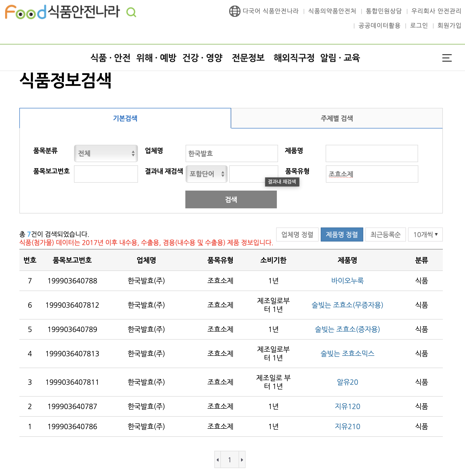The image size is (465, 476).
Task: Open the 바이오누룩 product link
Action: [347, 281]
